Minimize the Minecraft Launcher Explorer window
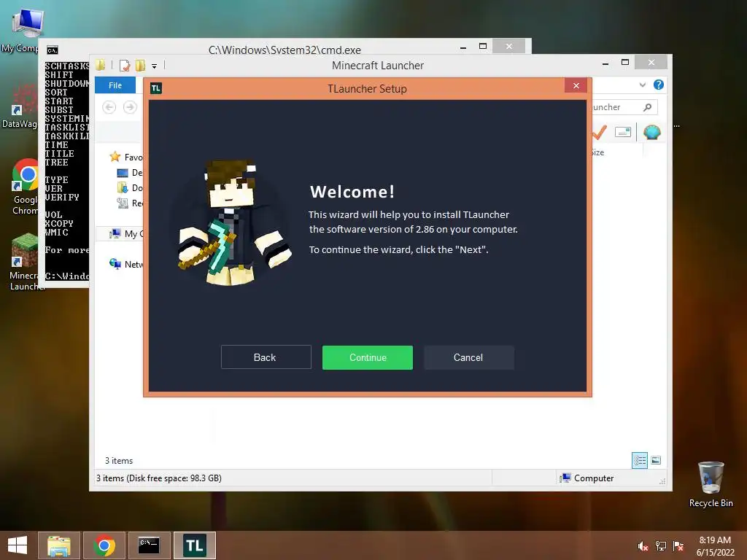 point(605,63)
